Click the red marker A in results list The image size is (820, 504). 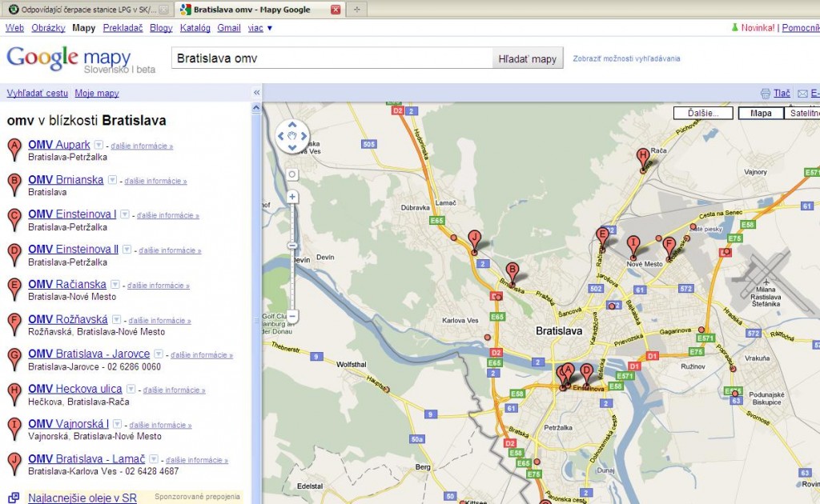(14, 148)
